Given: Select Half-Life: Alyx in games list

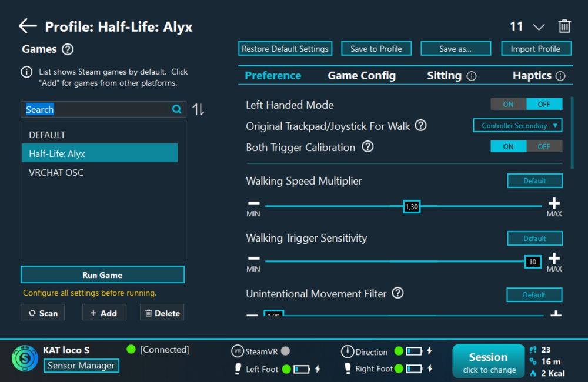Looking at the screenshot, I should (x=100, y=153).
